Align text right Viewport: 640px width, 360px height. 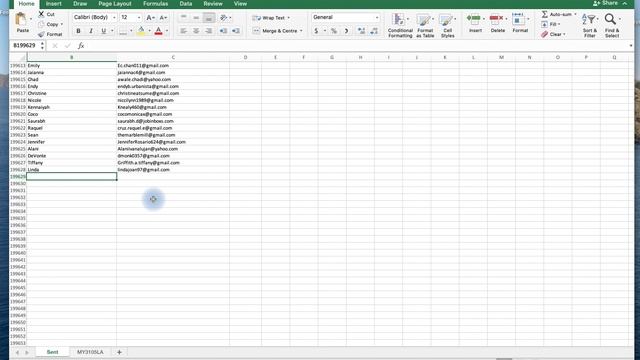[x=209, y=31]
